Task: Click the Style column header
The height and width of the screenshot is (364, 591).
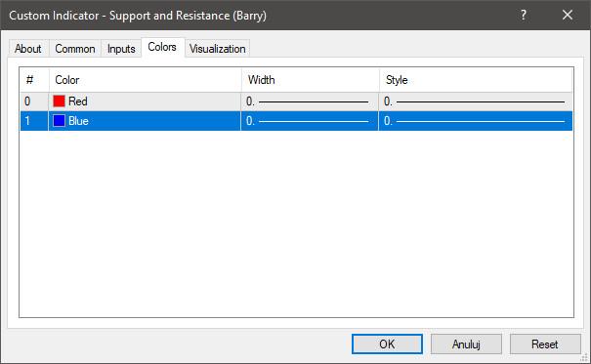Action: tap(476, 80)
